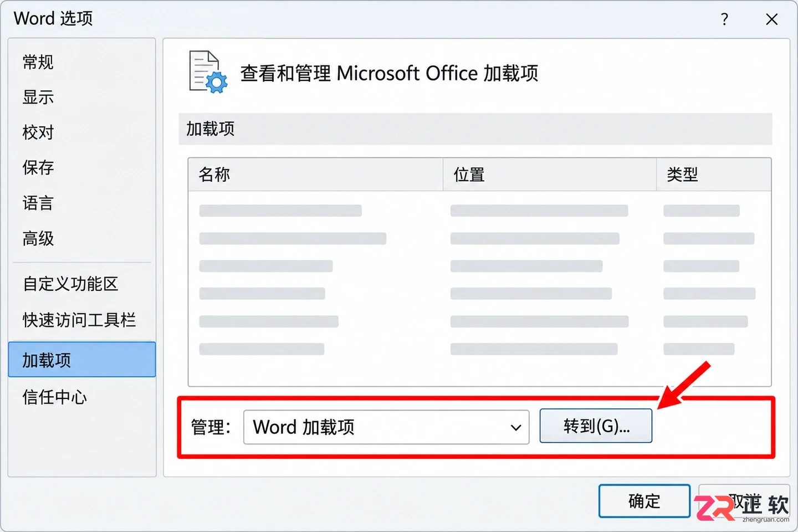
Task: Click the highlighted 加载项 category
Action: tap(82, 360)
